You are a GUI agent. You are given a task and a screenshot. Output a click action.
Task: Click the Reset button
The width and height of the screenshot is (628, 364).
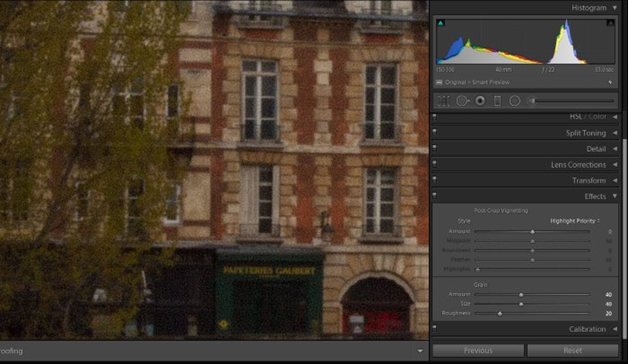pyautogui.click(x=572, y=351)
